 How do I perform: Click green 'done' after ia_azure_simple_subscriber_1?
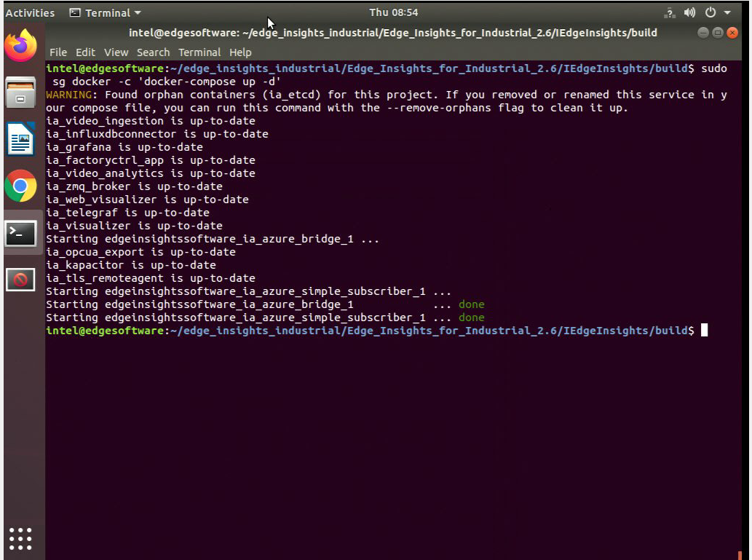pos(472,318)
